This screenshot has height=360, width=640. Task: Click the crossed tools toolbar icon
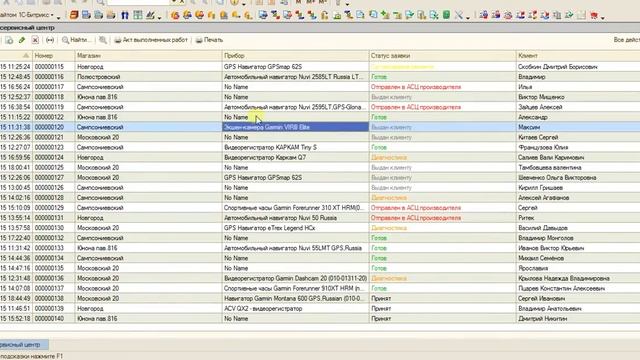pos(459,16)
